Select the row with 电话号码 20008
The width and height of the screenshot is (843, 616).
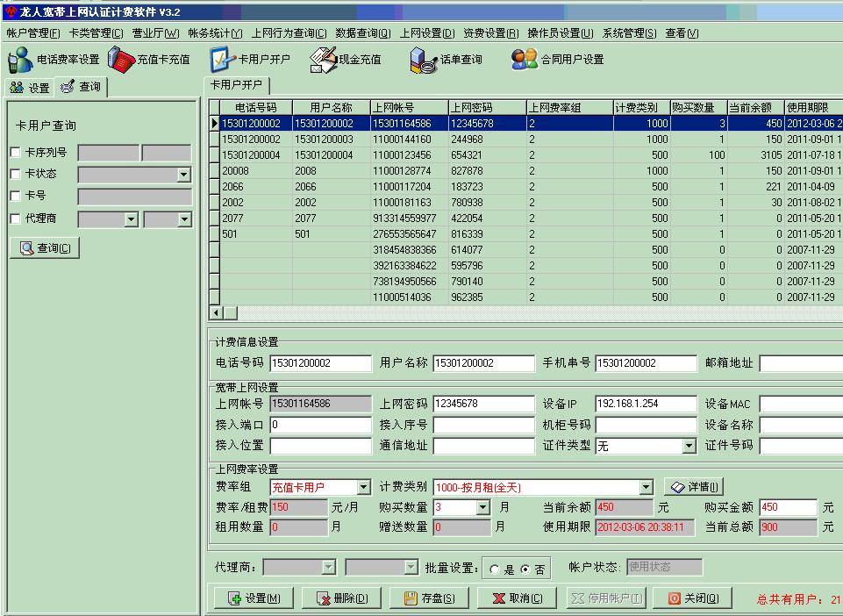[525, 170]
